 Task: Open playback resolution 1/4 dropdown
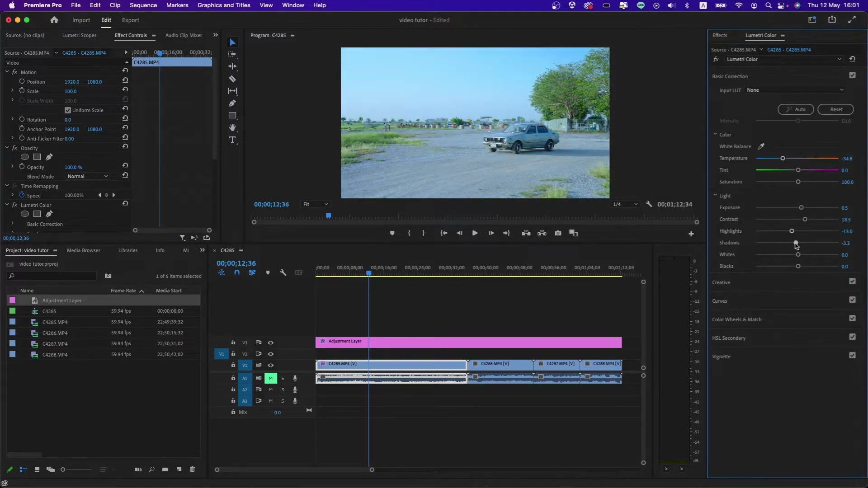pos(625,204)
